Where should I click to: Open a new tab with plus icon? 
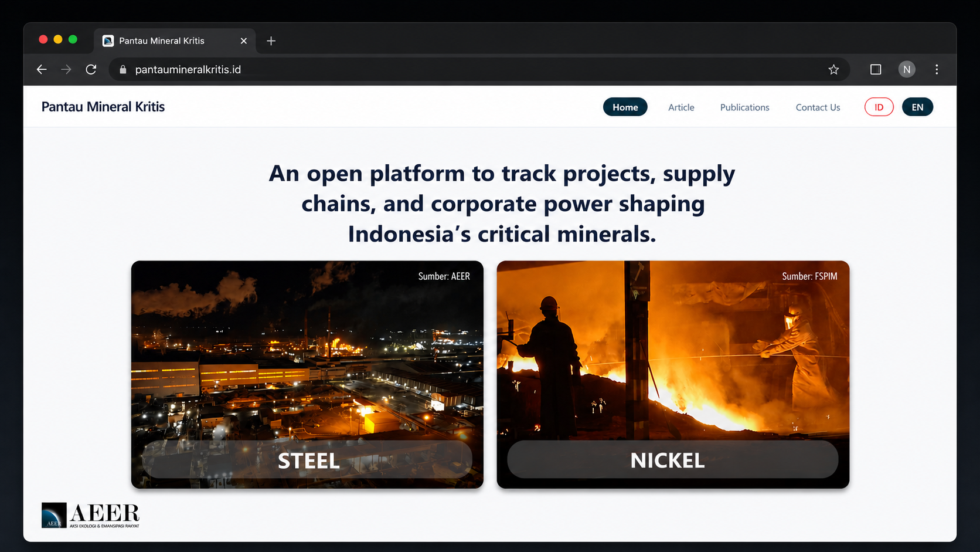[271, 40]
